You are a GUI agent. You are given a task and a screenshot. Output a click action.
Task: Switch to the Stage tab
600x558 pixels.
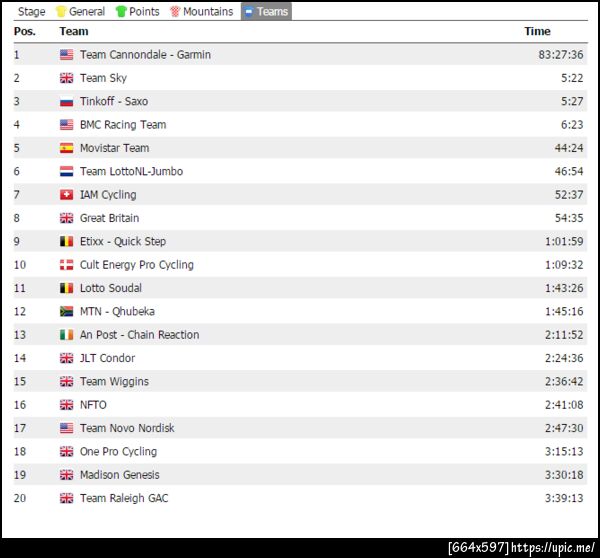point(31,11)
